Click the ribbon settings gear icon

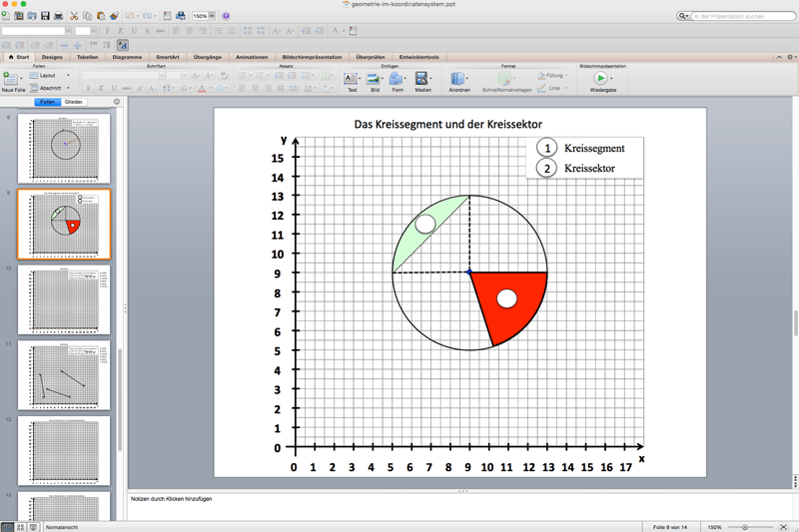coord(790,57)
